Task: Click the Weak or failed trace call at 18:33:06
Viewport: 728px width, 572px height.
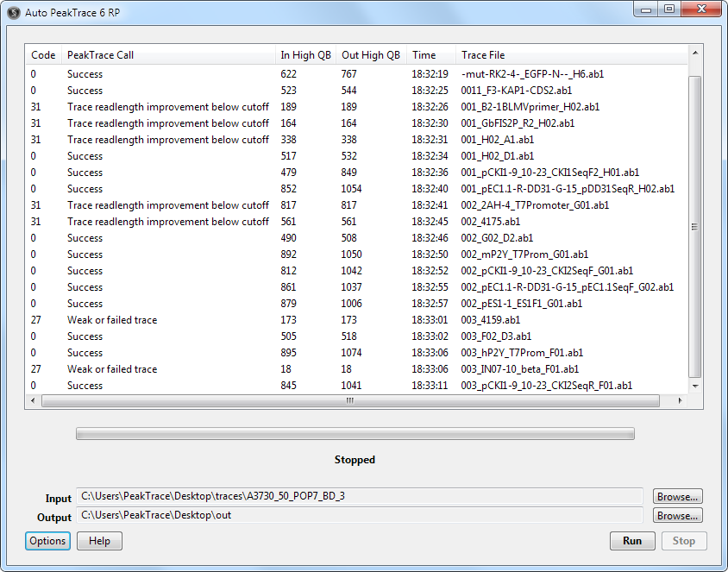Action: [x=112, y=369]
